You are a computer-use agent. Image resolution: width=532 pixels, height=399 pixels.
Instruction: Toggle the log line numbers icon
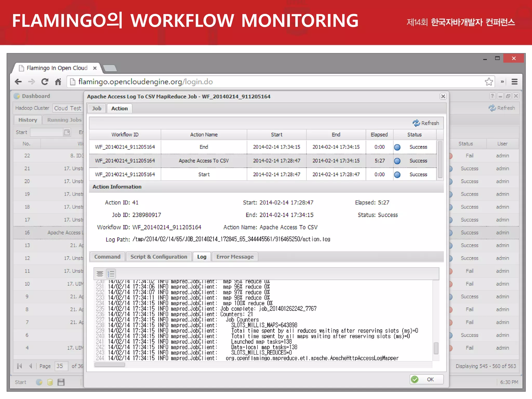pyautogui.click(x=111, y=274)
